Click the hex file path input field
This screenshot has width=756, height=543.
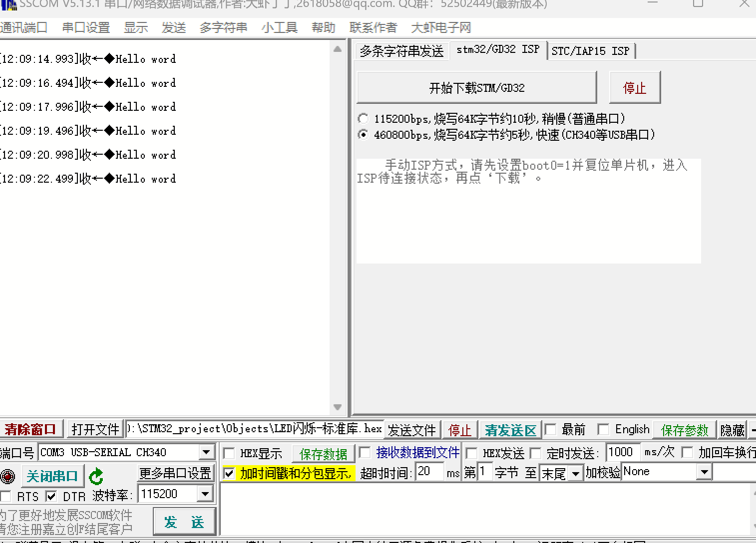[255, 429]
